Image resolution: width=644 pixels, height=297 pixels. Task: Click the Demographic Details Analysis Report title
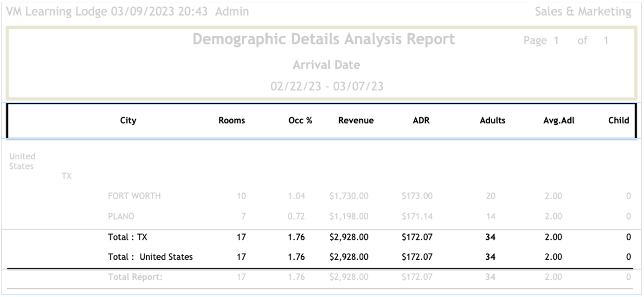point(323,40)
